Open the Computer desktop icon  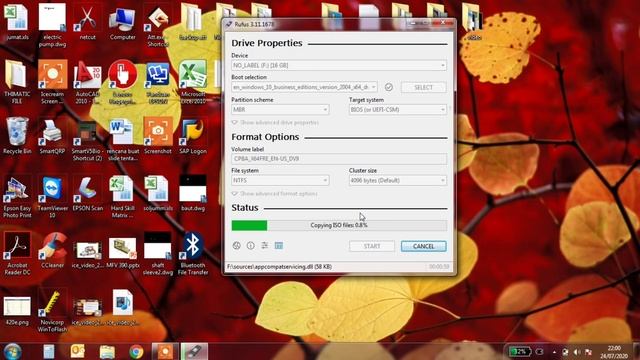122,23
